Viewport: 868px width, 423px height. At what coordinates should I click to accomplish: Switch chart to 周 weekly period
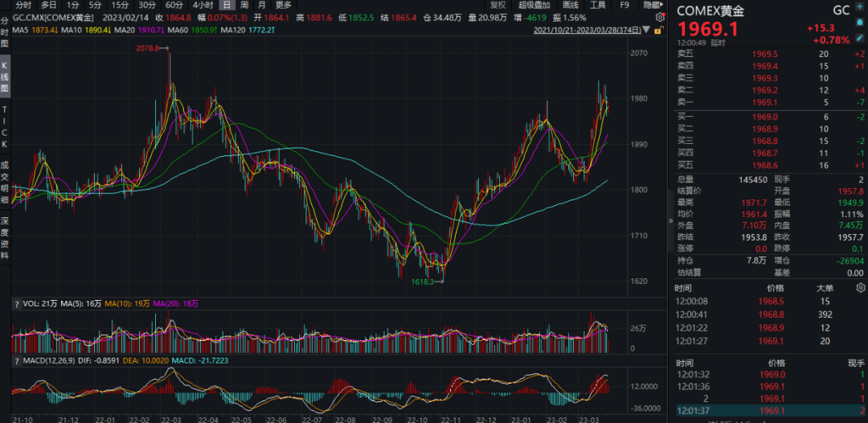[244, 5]
